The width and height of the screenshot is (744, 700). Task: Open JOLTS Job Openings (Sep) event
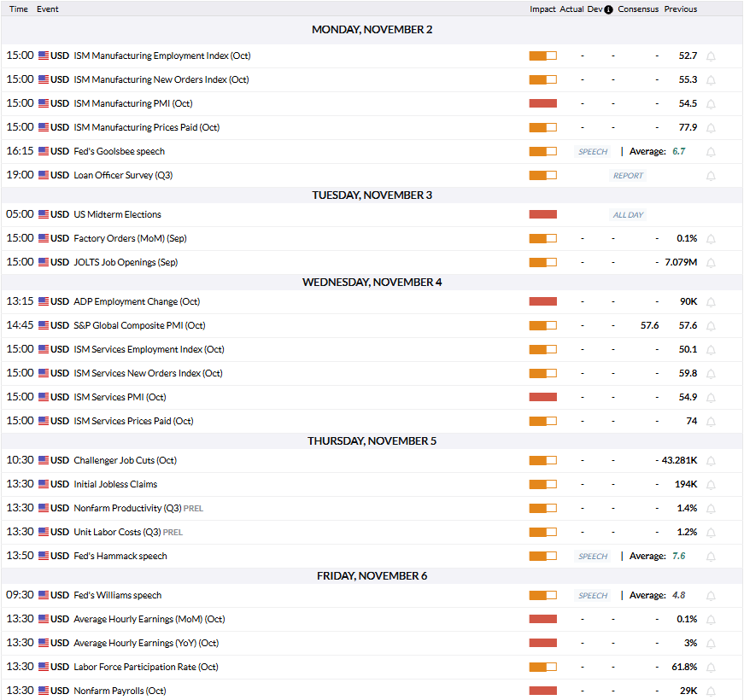126,262
